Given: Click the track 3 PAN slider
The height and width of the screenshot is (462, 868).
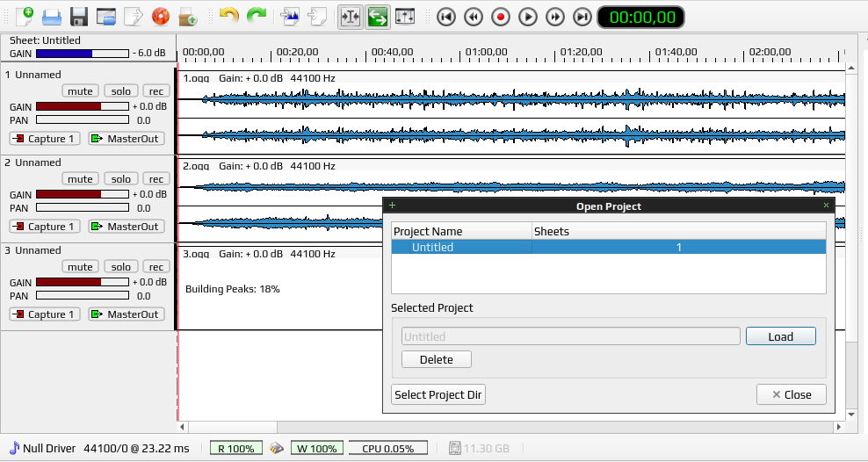Looking at the screenshot, I should pos(83,295).
